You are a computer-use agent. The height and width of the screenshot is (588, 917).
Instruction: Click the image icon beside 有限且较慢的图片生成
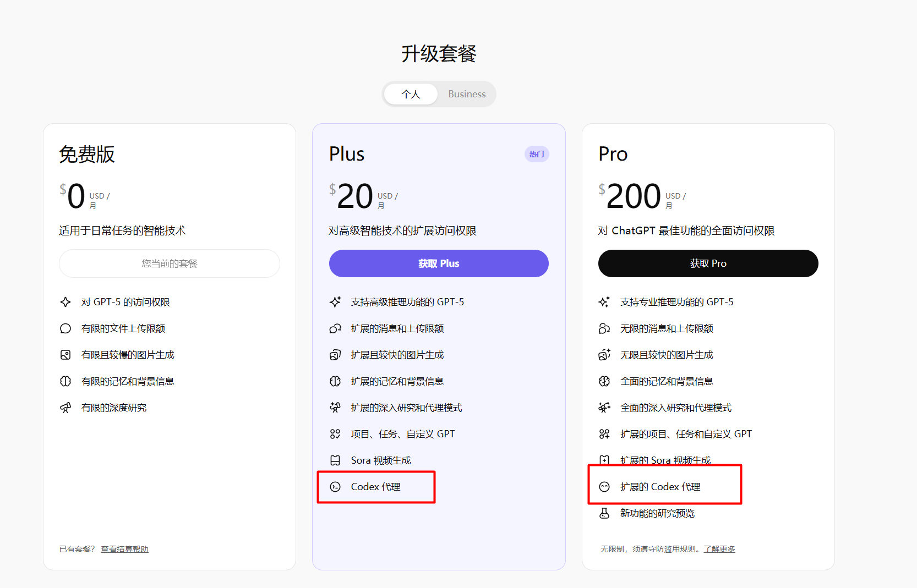click(x=65, y=355)
